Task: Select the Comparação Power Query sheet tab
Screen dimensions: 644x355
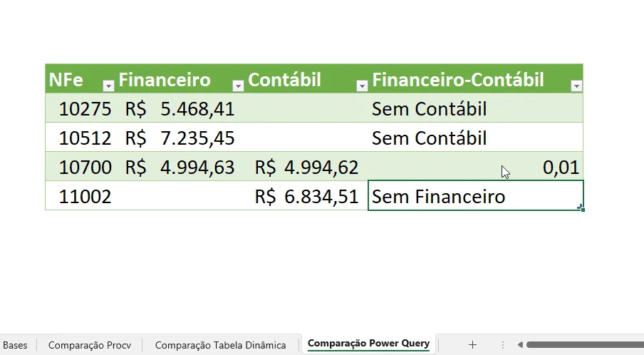Action: click(x=368, y=344)
